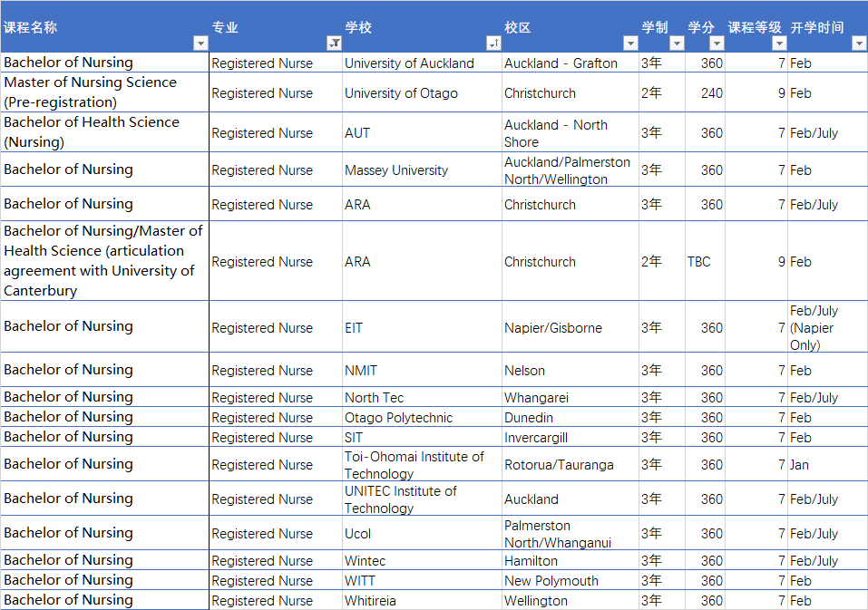Image resolution: width=868 pixels, height=610 pixels.
Task: Click the EIT school cell
Action: (422, 327)
